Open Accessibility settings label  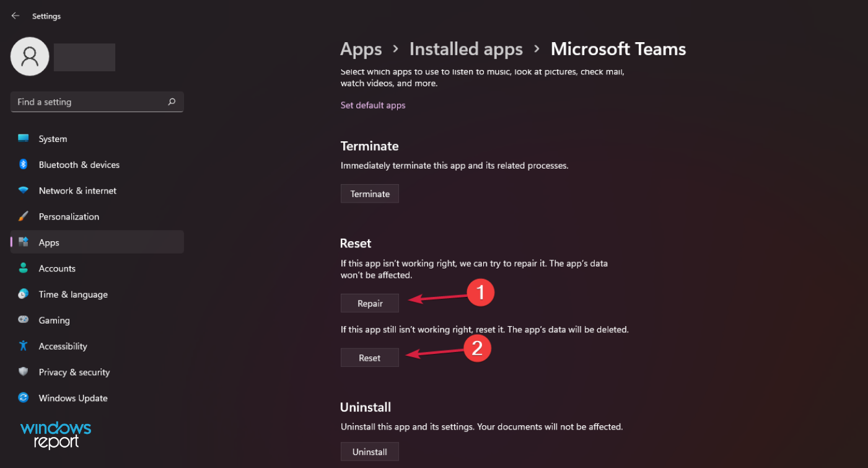tap(63, 347)
